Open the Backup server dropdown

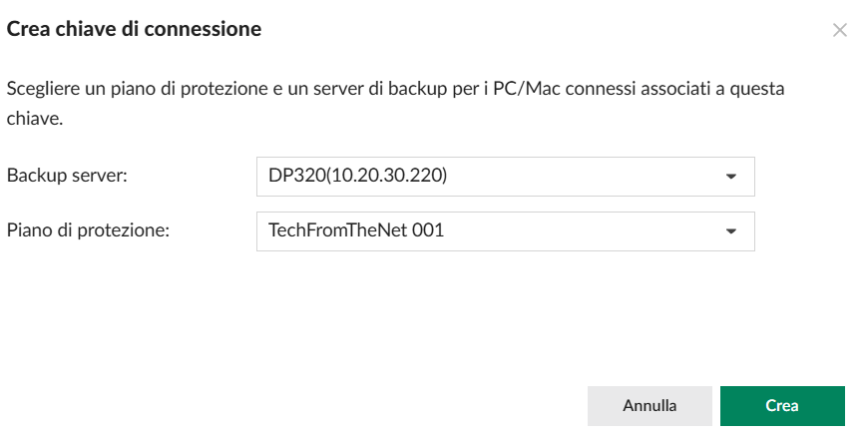(x=505, y=176)
